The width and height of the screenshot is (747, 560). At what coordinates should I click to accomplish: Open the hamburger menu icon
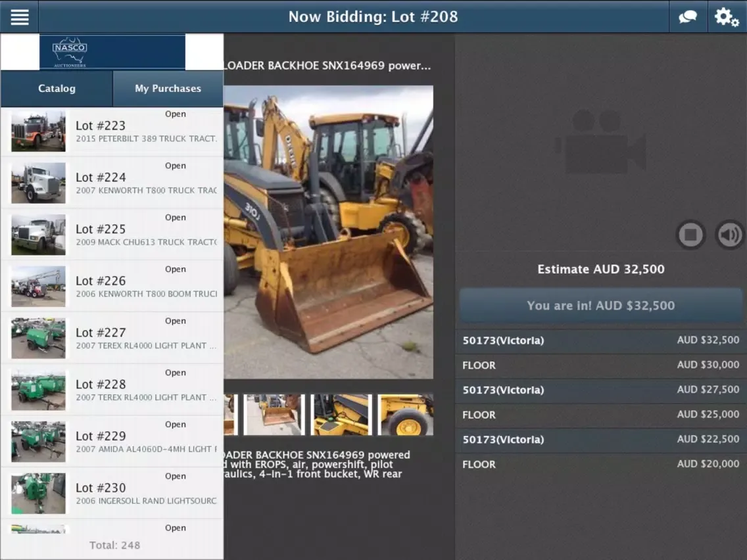pos(20,16)
